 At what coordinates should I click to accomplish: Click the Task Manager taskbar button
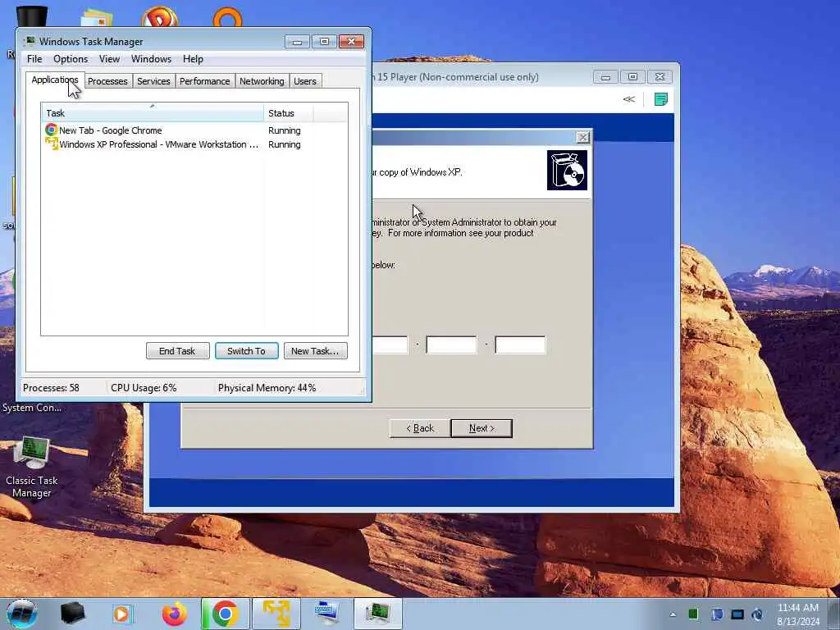click(377, 614)
